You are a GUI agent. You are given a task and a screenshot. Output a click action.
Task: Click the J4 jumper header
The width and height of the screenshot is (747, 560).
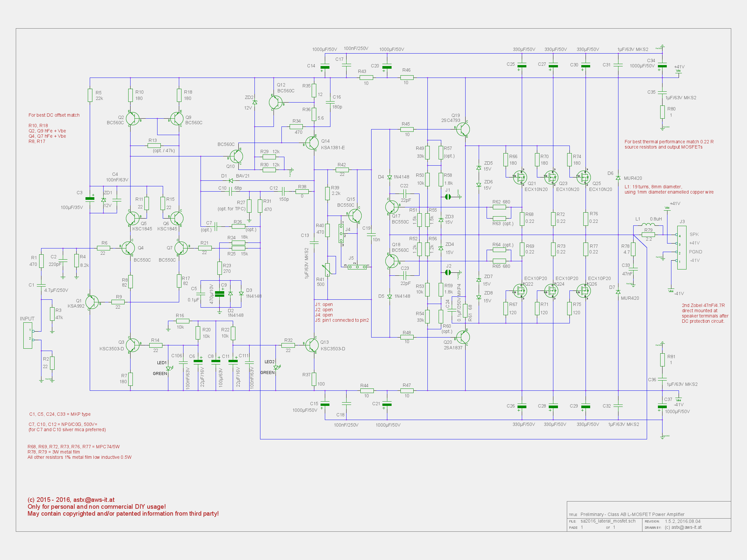(341, 233)
